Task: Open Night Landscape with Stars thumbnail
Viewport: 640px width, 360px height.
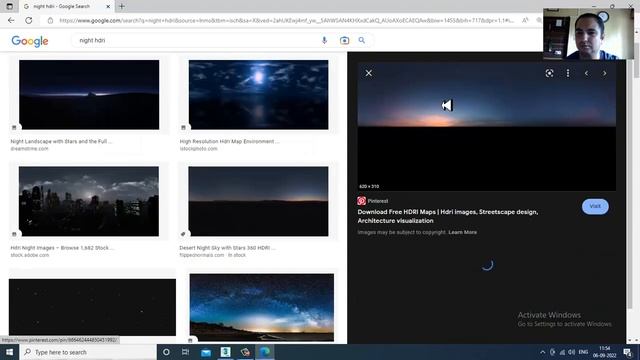Action: click(89, 95)
